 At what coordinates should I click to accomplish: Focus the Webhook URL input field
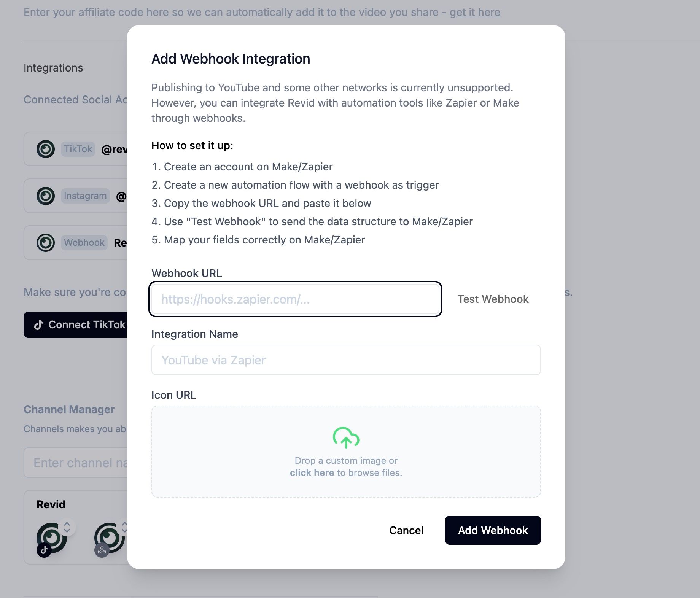pyautogui.click(x=295, y=299)
